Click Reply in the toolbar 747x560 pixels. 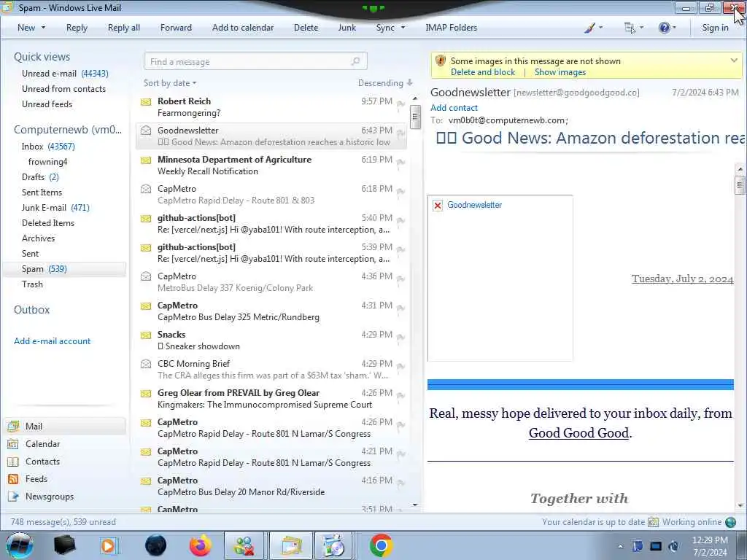(x=77, y=28)
